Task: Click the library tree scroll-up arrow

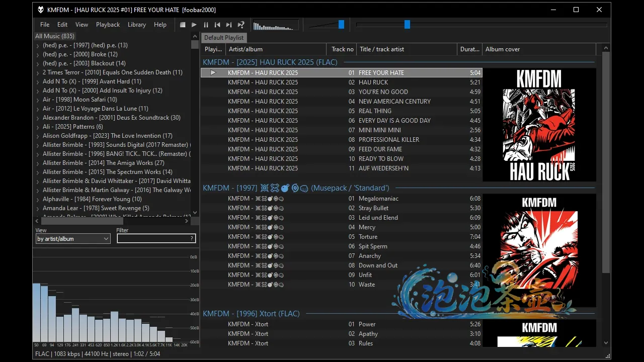Action: (x=195, y=36)
